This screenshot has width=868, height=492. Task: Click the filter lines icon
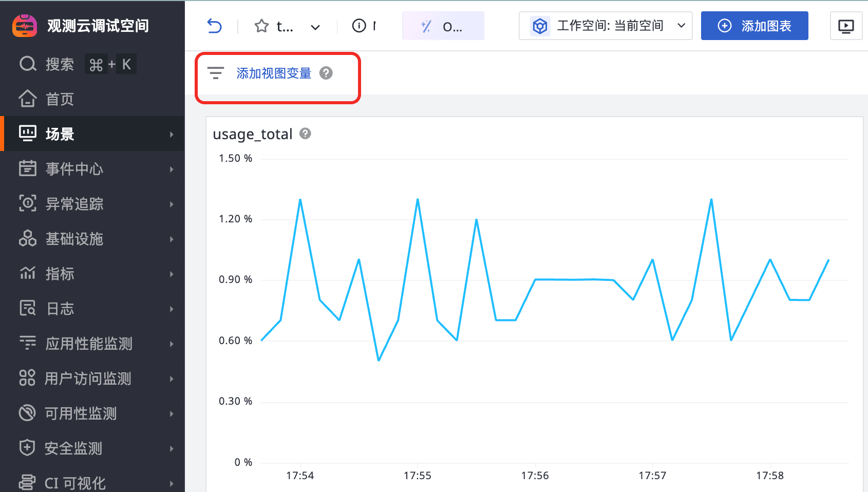(x=216, y=73)
